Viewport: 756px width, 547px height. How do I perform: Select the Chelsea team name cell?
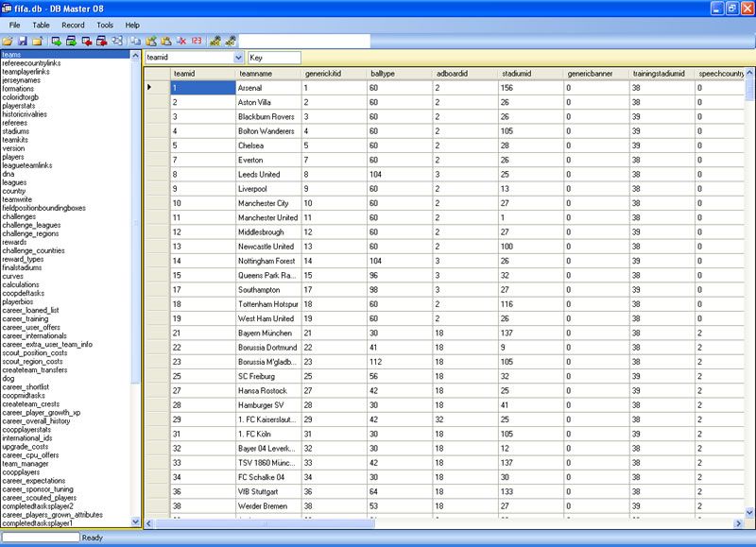(251, 145)
